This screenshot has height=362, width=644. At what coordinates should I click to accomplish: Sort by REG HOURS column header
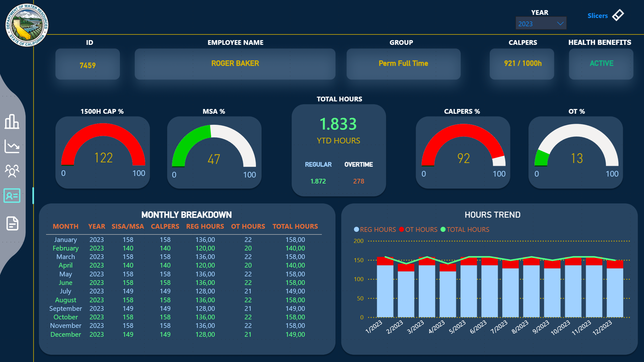pyautogui.click(x=205, y=226)
